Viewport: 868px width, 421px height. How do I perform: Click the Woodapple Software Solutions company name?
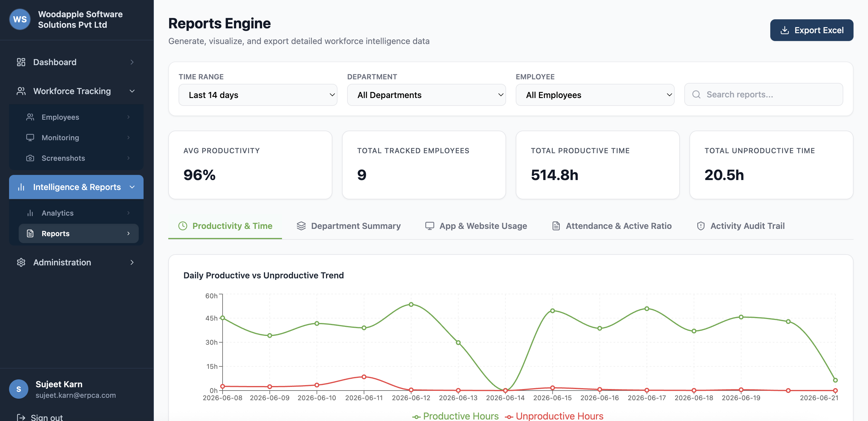pos(80,20)
